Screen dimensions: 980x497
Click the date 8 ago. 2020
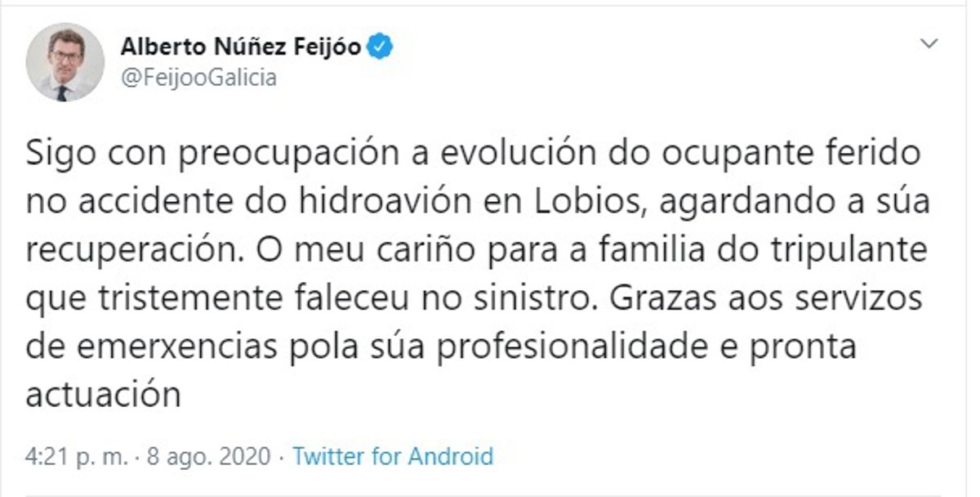click(x=210, y=456)
